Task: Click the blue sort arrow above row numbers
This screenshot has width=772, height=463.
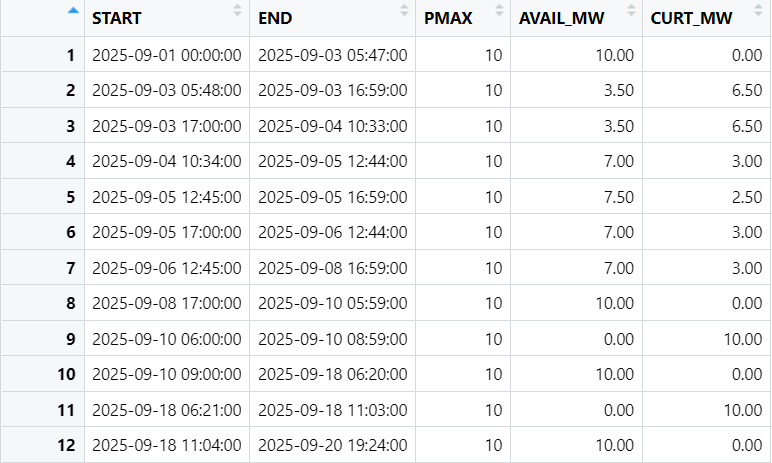Action: pos(70,12)
